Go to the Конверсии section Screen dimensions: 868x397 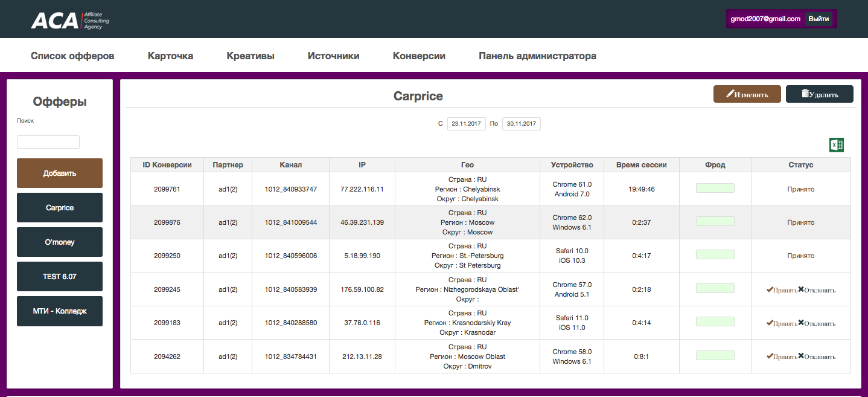pos(419,56)
